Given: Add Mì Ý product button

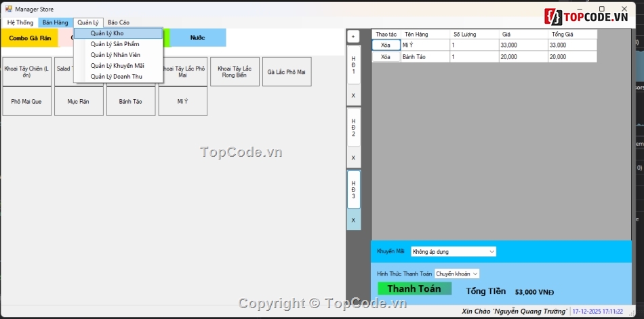Looking at the screenshot, I should (x=183, y=101).
